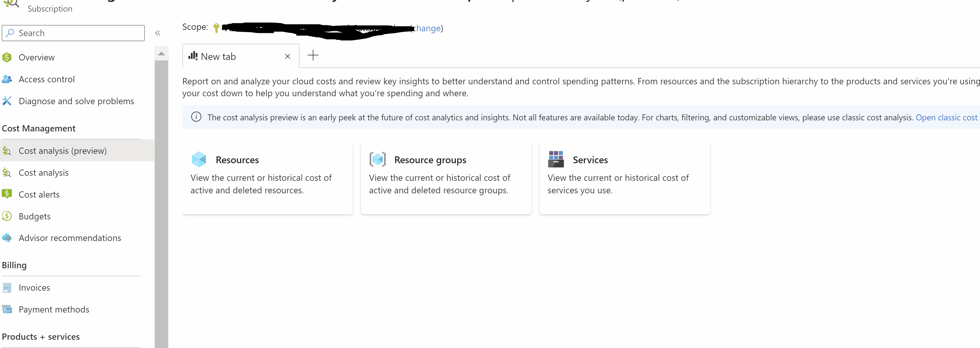This screenshot has height=348, width=980.
Task: Click the Overview dollar hexagon icon
Action: (x=7, y=57)
